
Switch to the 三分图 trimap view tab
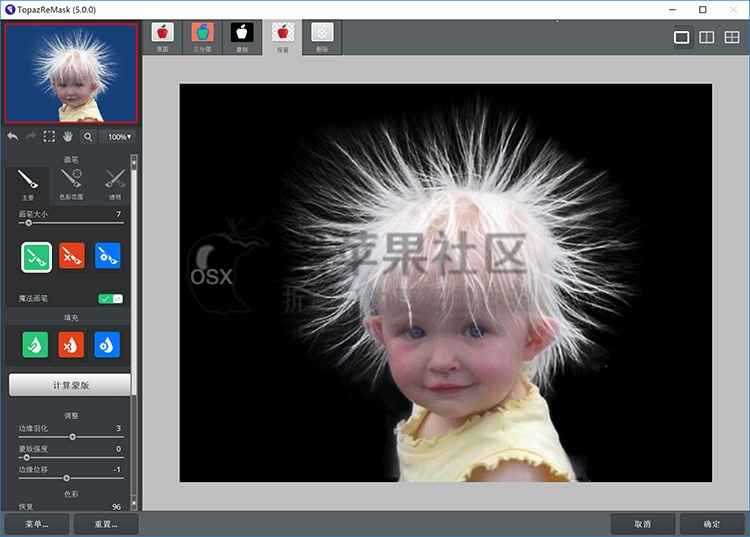click(x=202, y=37)
